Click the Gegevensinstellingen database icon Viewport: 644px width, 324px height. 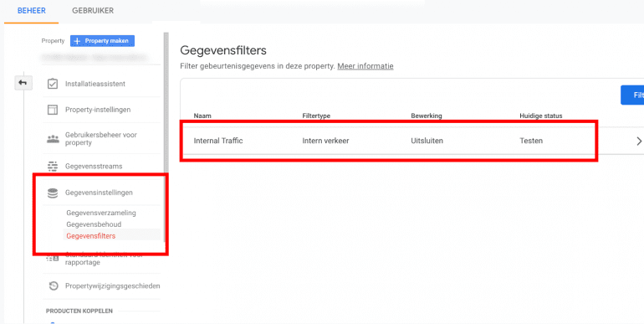53,193
